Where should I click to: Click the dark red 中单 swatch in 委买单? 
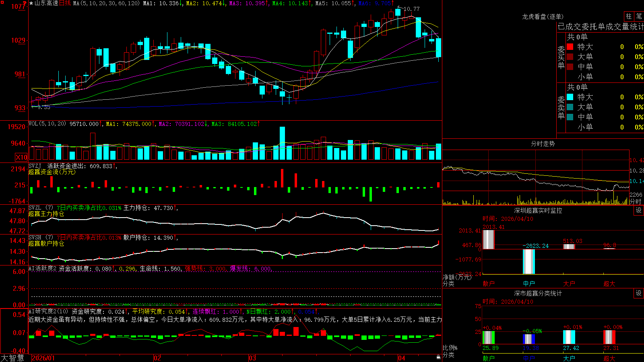coord(570,67)
